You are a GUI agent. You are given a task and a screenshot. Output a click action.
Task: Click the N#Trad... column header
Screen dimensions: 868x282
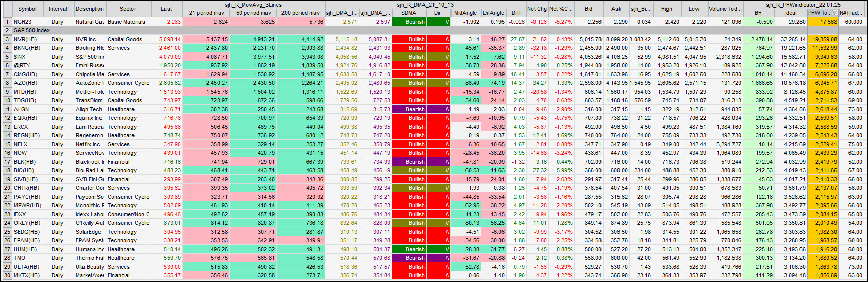(x=851, y=13)
